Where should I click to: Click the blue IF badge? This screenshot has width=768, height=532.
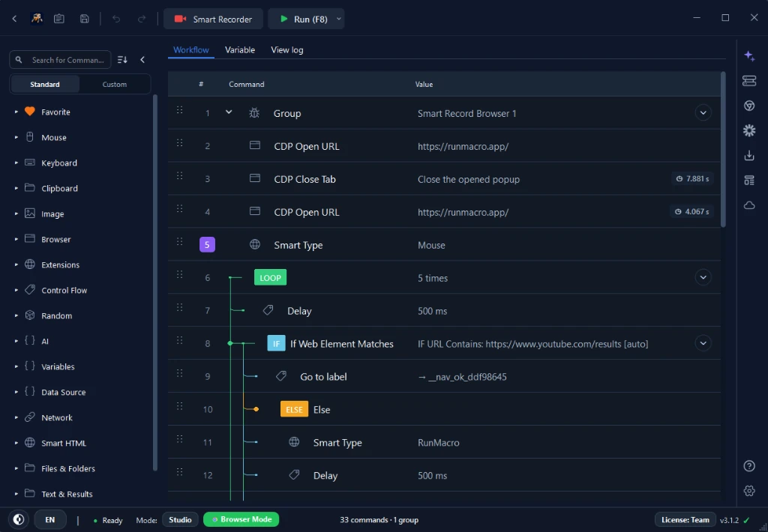coord(276,344)
